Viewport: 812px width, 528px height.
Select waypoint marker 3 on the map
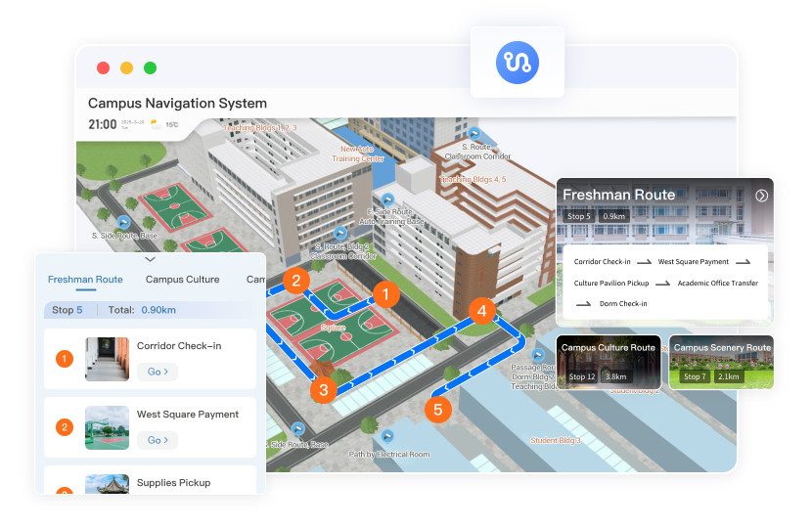click(x=324, y=390)
